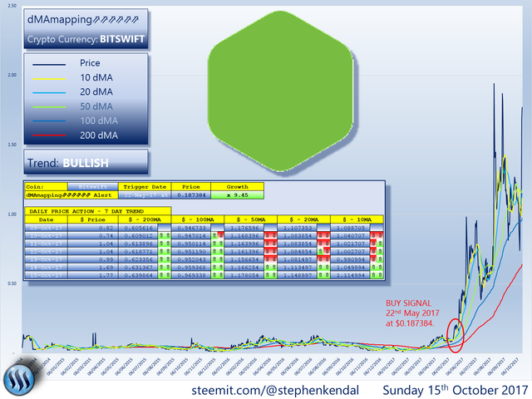Image resolution: width=532 pixels, height=399 pixels.
Task: Click the 0.990994 10MA value
Action: click(x=351, y=259)
